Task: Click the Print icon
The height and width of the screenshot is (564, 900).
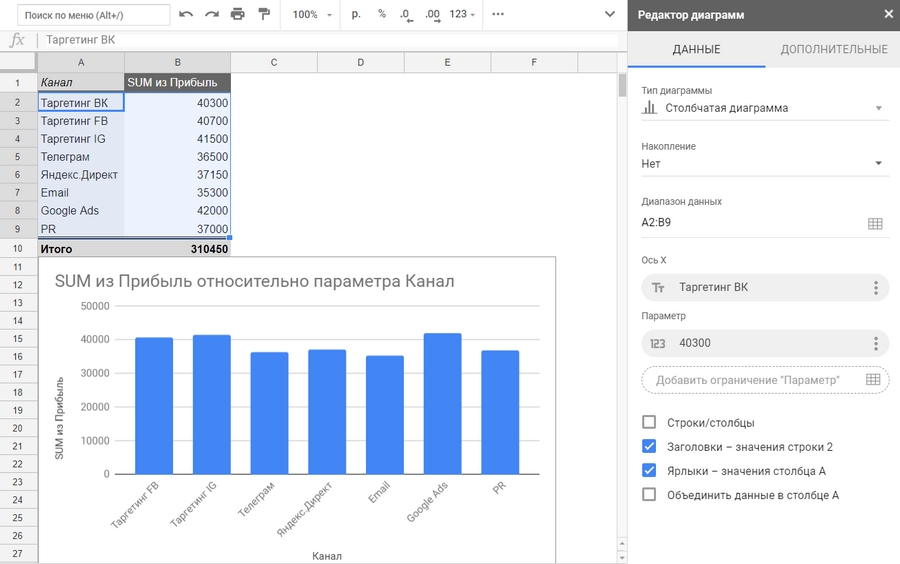Action: [237, 15]
